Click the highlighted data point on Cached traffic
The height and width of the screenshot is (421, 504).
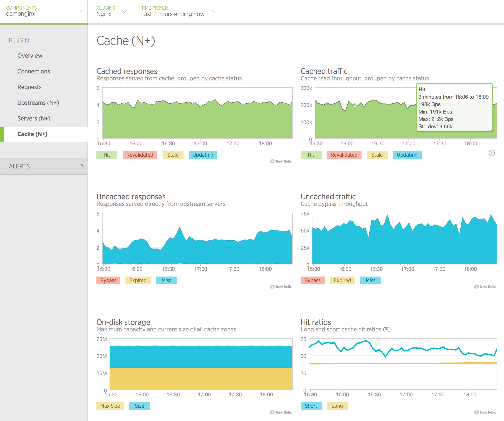coord(354,105)
